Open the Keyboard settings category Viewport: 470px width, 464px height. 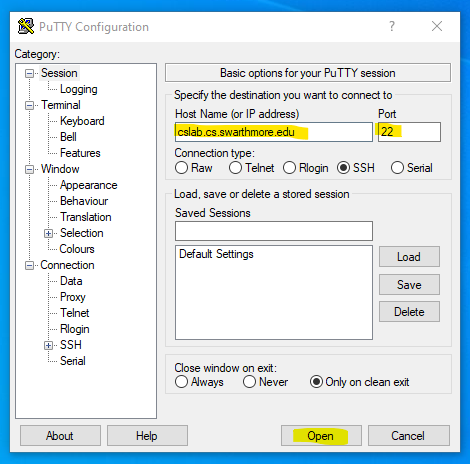point(82,121)
